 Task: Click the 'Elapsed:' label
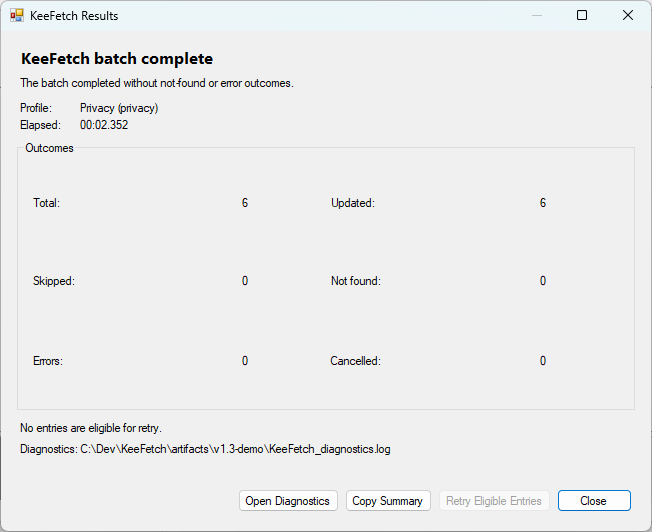[40, 125]
